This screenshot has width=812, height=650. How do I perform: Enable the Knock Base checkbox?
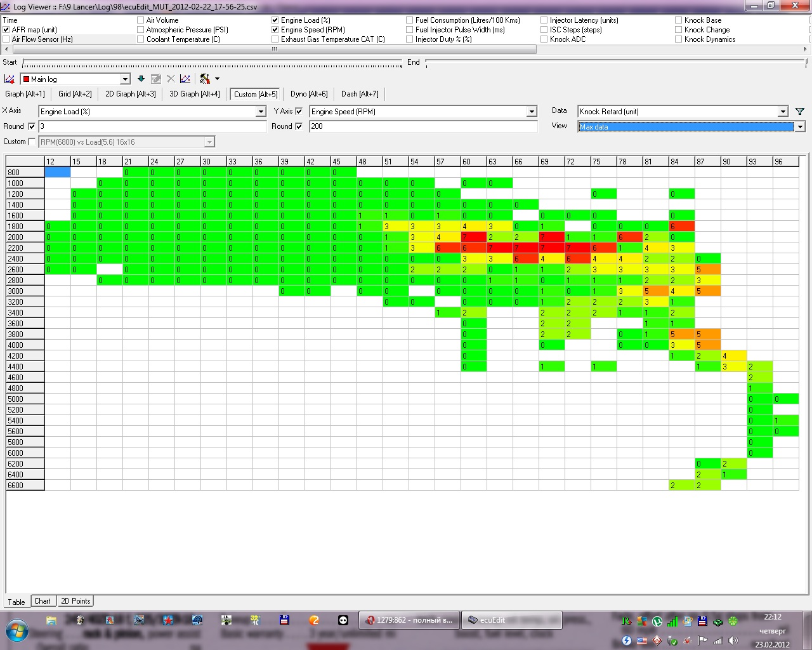point(679,20)
